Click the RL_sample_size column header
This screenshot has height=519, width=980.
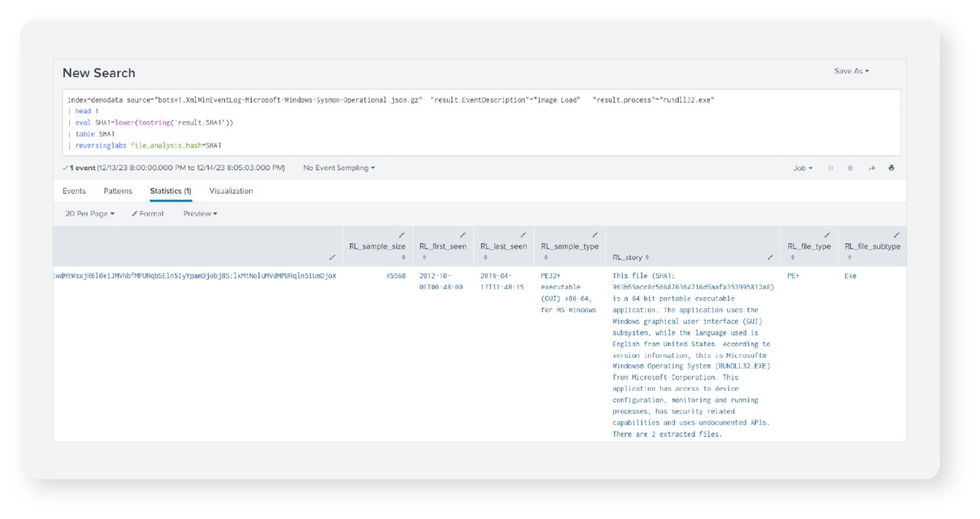click(x=377, y=247)
